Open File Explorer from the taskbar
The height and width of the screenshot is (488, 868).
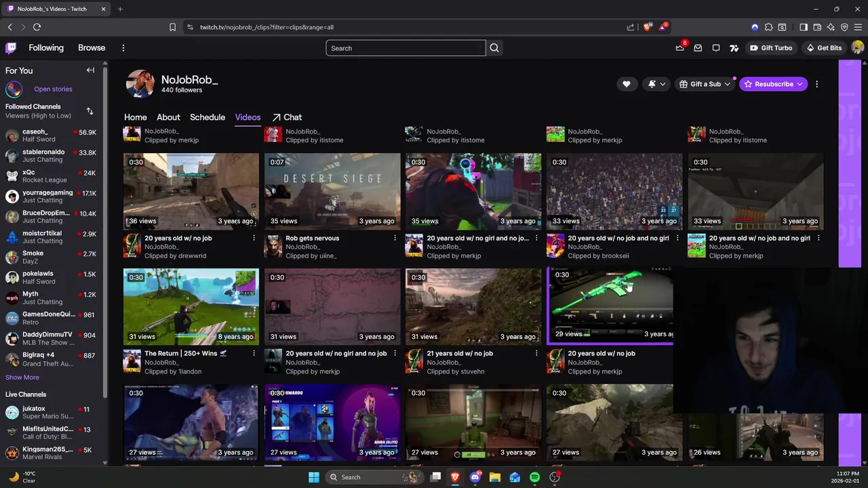[495, 477]
